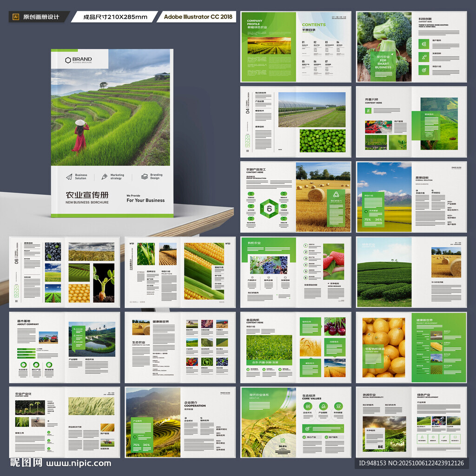Open the www.nipic.com link
Viewport: 476px width, 476px height.
(x=79, y=463)
